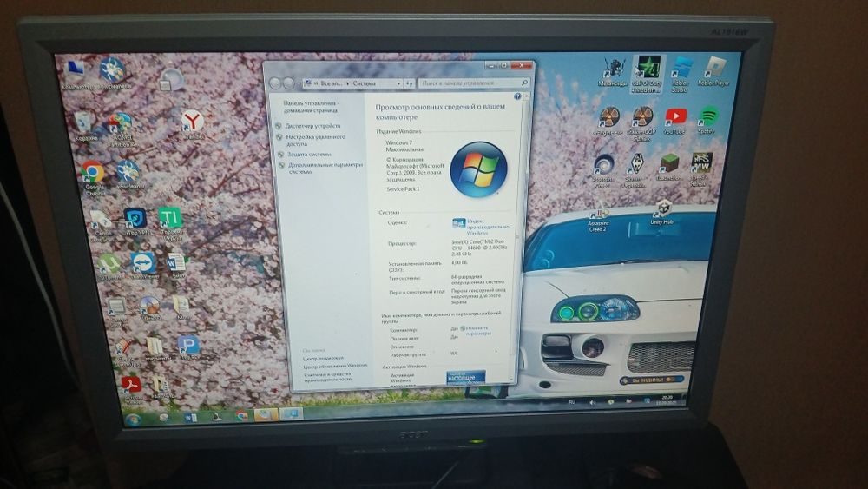Click Изменить параметры link
Image resolution: width=868 pixels, height=489 pixels.
[x=477, y=331]
